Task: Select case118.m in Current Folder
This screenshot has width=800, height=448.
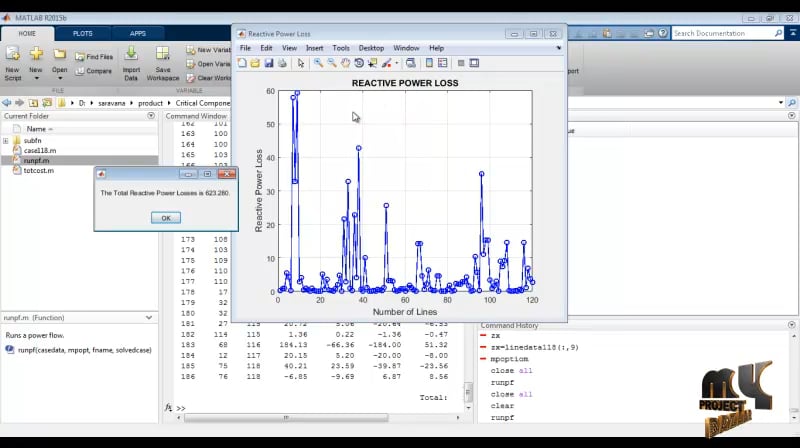Action: coord(40,151)
